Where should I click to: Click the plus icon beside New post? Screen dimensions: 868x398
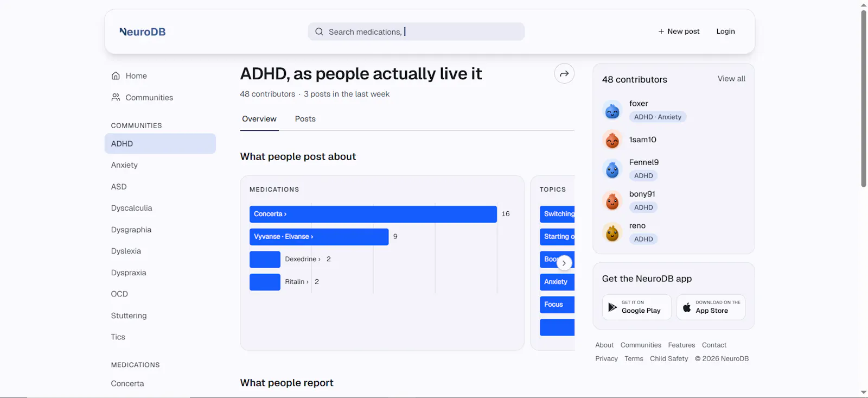pos(661,31)
